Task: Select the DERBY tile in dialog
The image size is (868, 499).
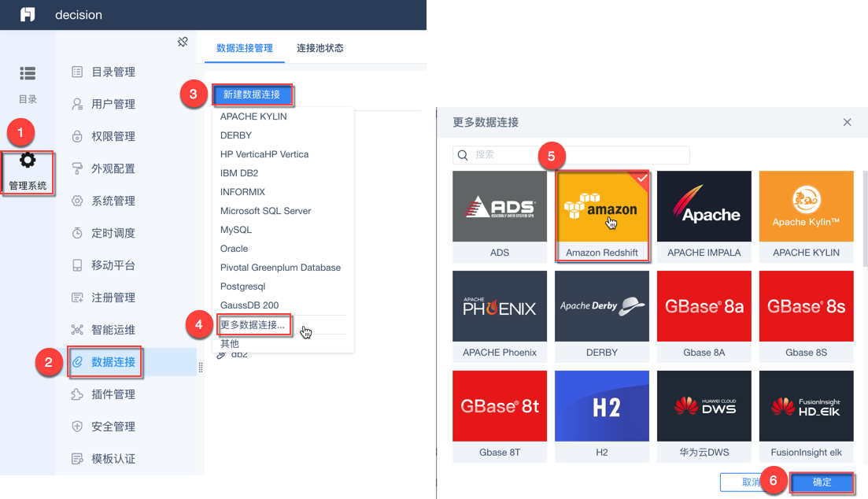Action: [x=602, y=316]
